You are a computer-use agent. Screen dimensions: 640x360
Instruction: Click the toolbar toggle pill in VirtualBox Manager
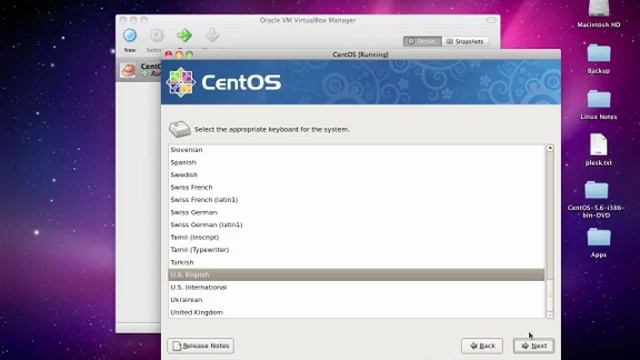(491, 20)
